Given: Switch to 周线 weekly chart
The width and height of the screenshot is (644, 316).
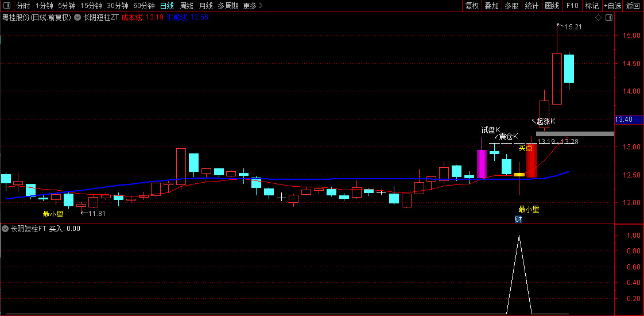Looking at the screenshot, I should coord(187,6).
